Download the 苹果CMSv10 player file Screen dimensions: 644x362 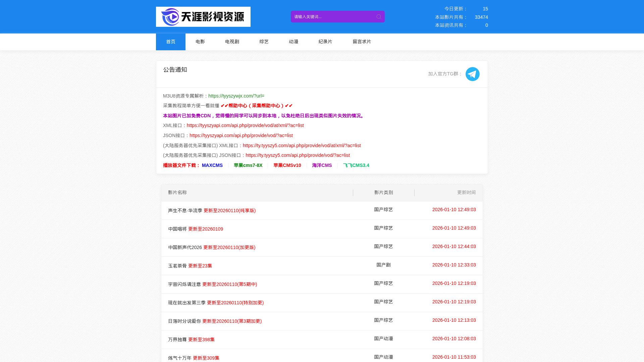(x=287, y=165)
